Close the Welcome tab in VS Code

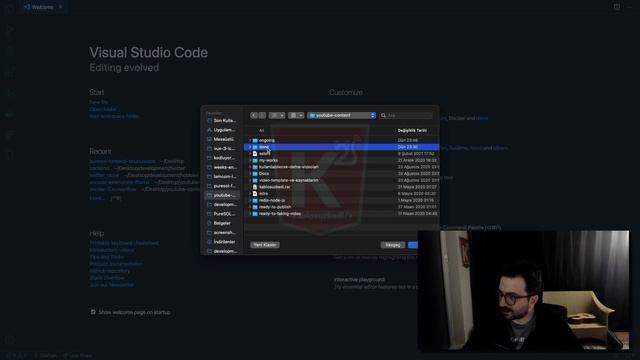pos(60,7)
